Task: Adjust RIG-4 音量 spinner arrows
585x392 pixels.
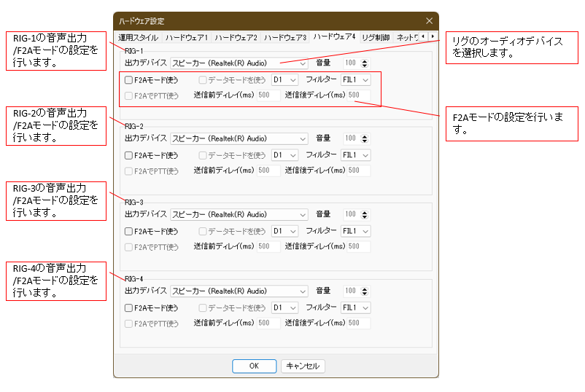Action: 365,291
